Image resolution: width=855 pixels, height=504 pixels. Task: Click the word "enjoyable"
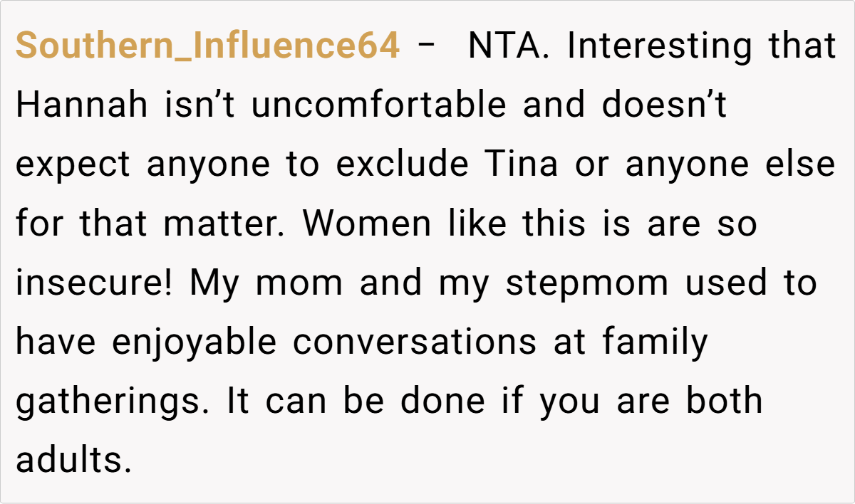tap(194, 342)
